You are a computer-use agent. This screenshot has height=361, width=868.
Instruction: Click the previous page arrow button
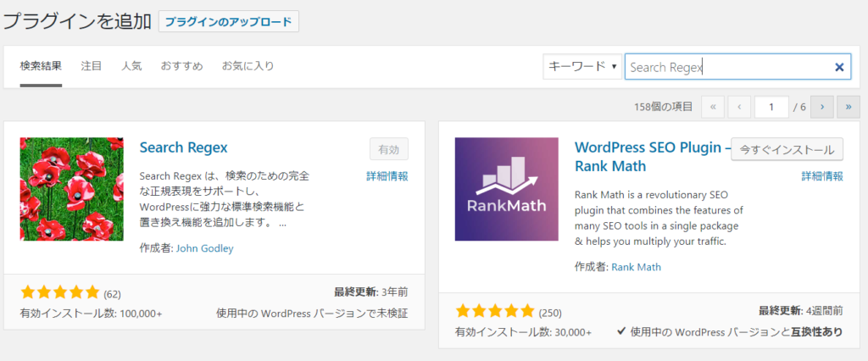pyautogui.click(x=739, y=107)
